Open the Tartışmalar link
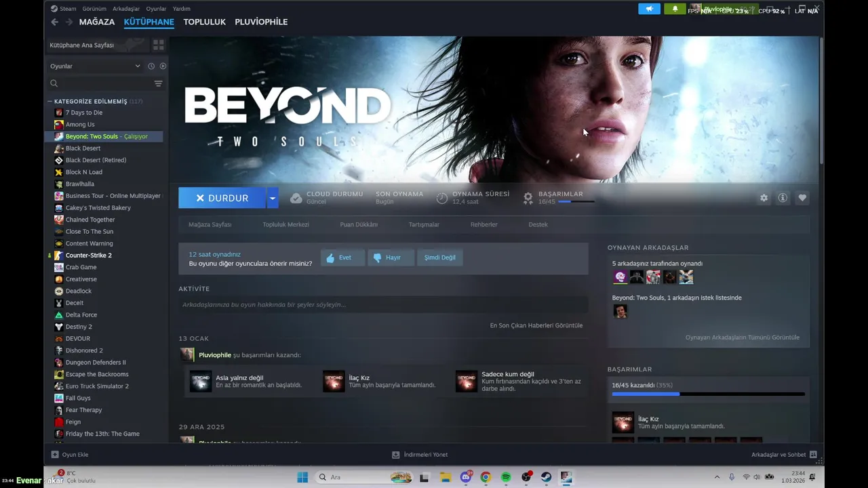The image size is (868, 488). [424, 224]
